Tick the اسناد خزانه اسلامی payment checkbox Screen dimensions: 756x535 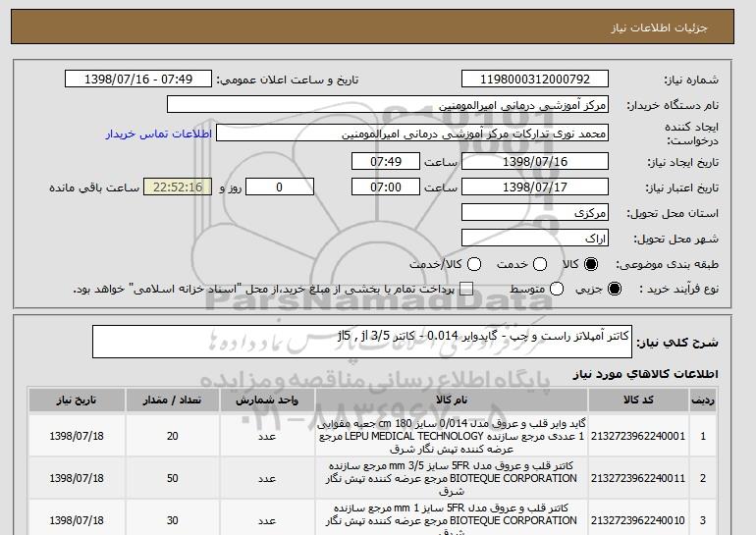[466, 290]
